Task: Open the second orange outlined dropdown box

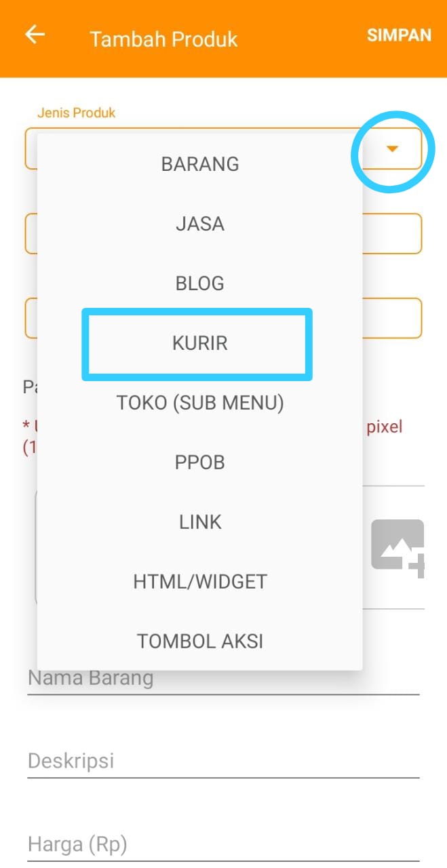Action: [223, 234]
